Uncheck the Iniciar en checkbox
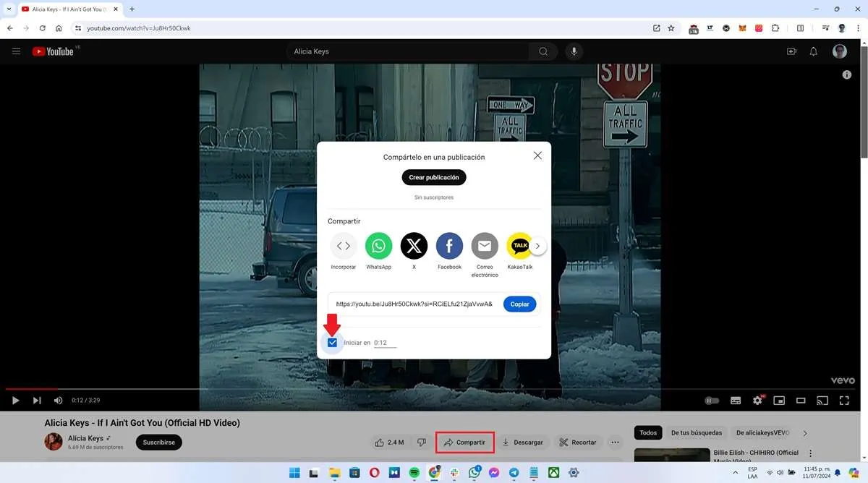 click(332, 343)
